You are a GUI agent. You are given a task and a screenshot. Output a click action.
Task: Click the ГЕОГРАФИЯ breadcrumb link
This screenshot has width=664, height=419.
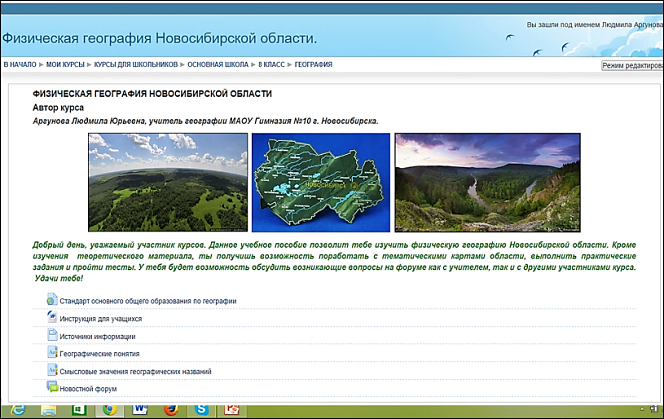click(313, 65)
